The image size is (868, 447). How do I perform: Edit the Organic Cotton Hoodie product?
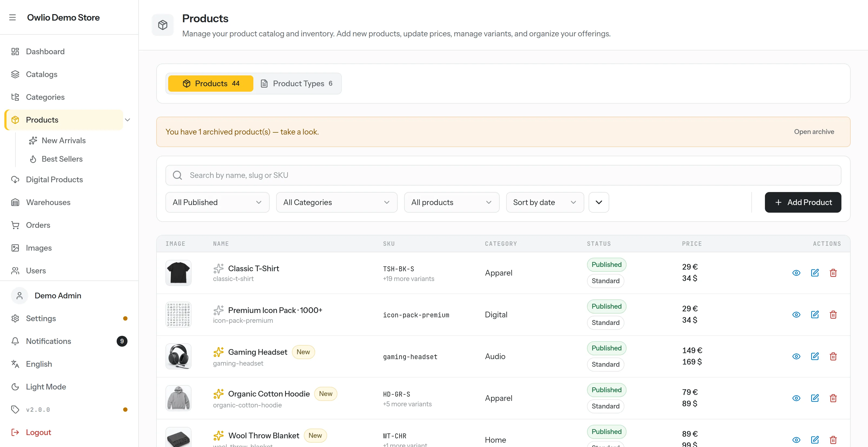click(815, 398)
